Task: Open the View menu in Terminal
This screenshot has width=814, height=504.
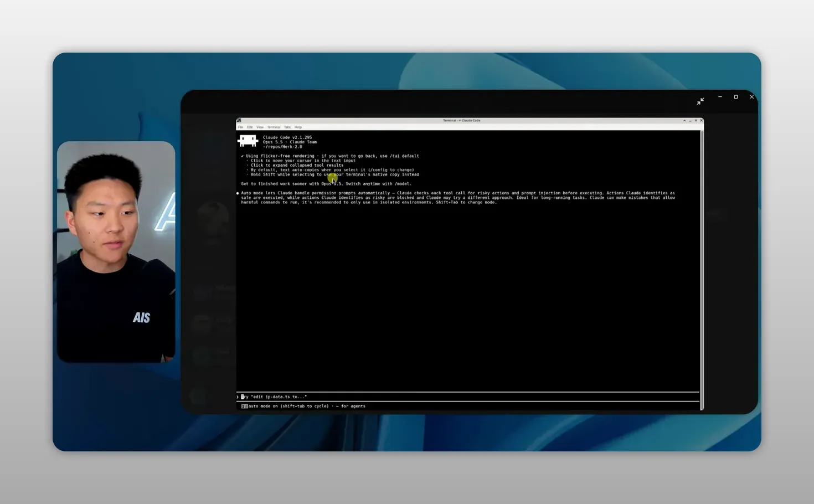Action: click(x=260, y=127)
